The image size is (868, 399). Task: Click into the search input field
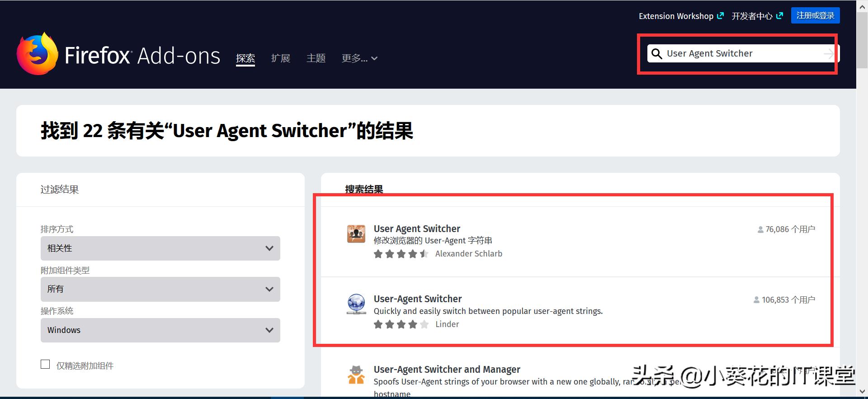pos(743,53)
